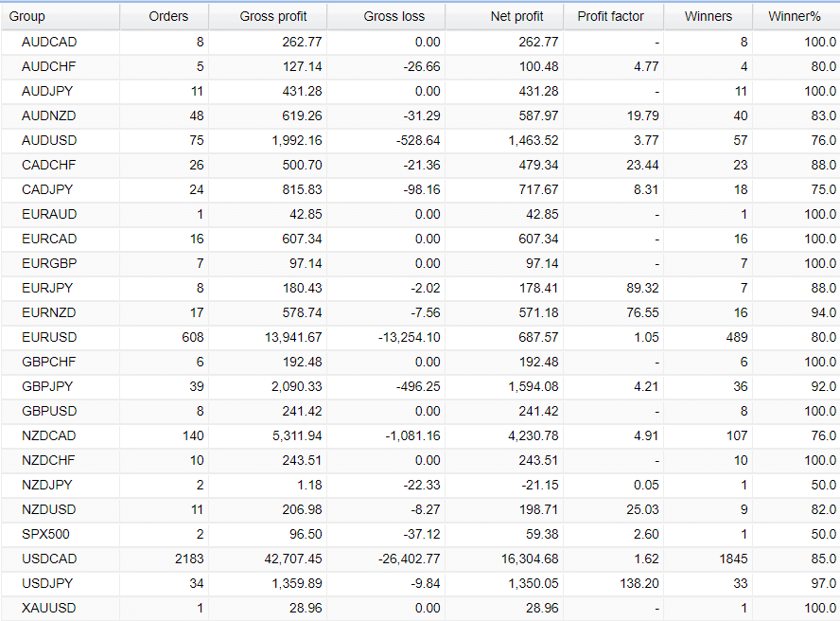Click the Gross loss column header
The image size is (840, 621).
click(394, 16)
